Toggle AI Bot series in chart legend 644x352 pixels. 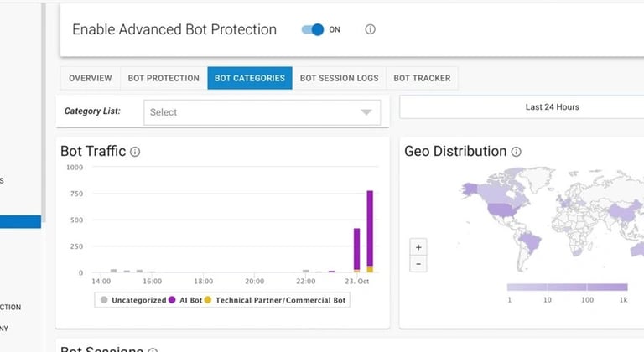(188, 299)
